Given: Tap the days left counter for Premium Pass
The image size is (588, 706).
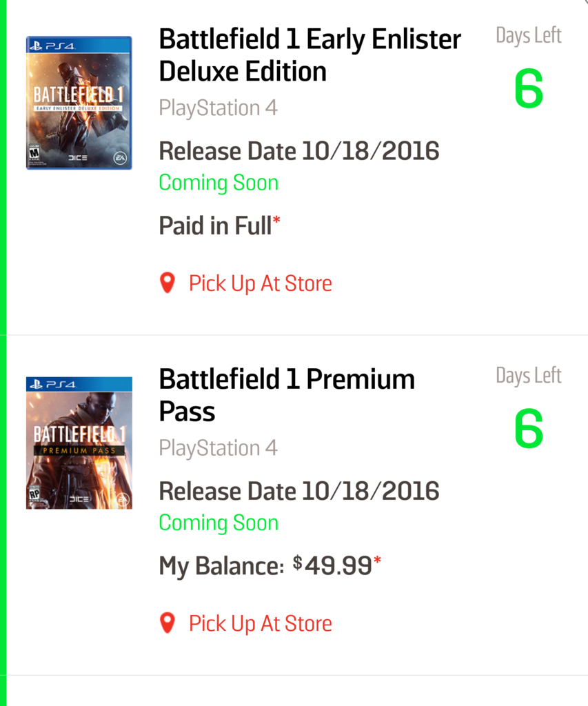Looking at the screenshot, I should tap(529, 430).
